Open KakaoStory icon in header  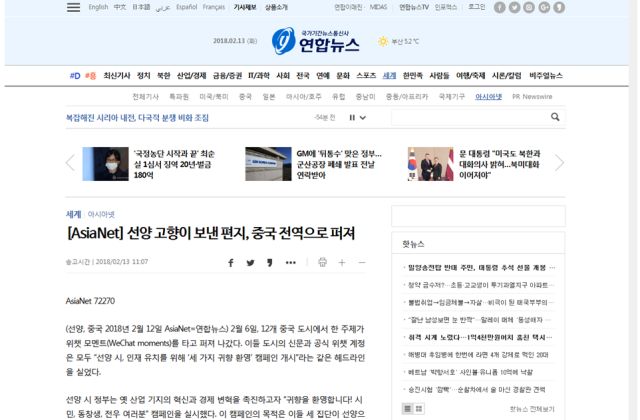tap(559, 7)
